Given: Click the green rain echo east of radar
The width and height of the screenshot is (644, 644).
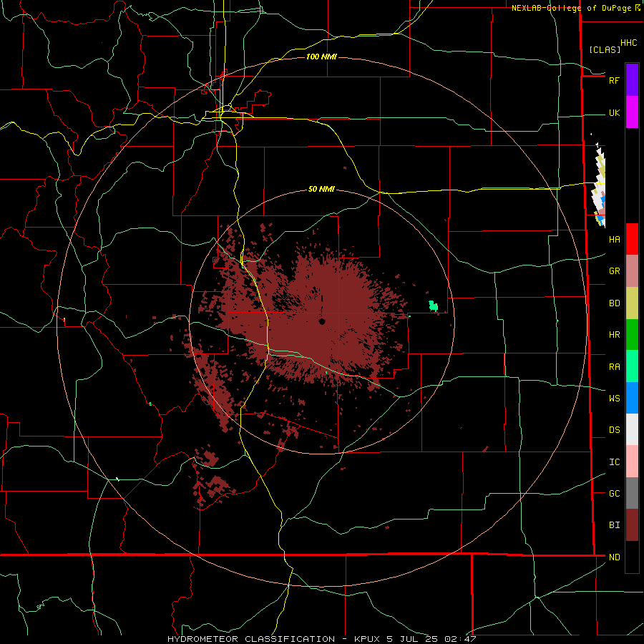Looking at the screenshot, I should tap(433, 306).
